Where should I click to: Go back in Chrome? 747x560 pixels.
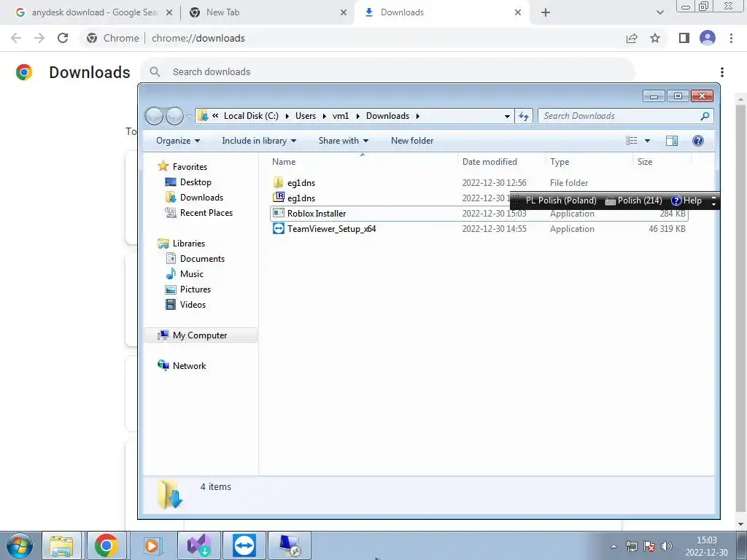16,38
